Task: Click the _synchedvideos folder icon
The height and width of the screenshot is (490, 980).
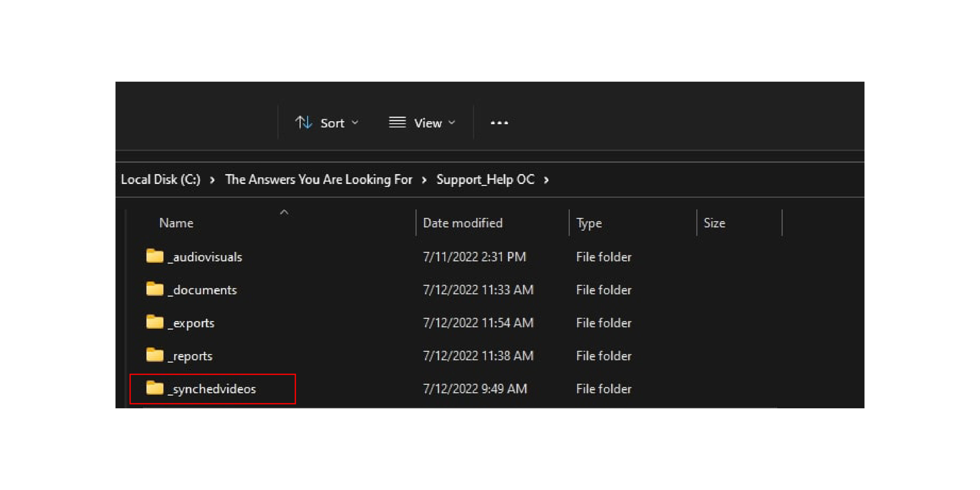Action: pyautogui.click(x=154, y=388)
